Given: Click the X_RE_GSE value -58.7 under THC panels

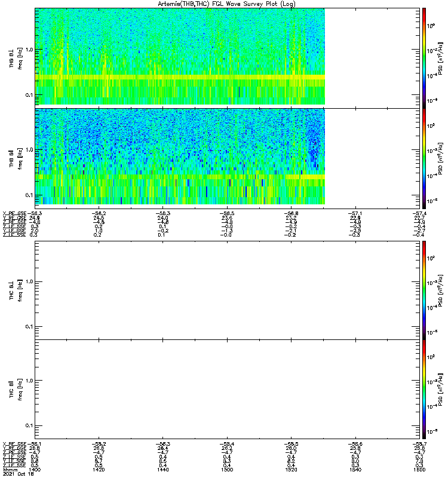Looking at the screenshot, I should [x=420, y=444].
